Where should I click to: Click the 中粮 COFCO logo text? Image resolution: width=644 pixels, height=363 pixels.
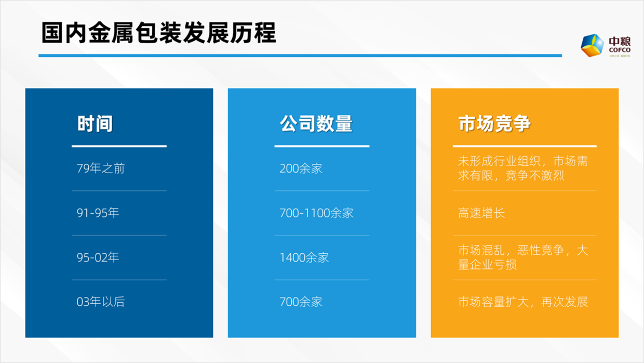pyautogui.click(x=619, y=44)
